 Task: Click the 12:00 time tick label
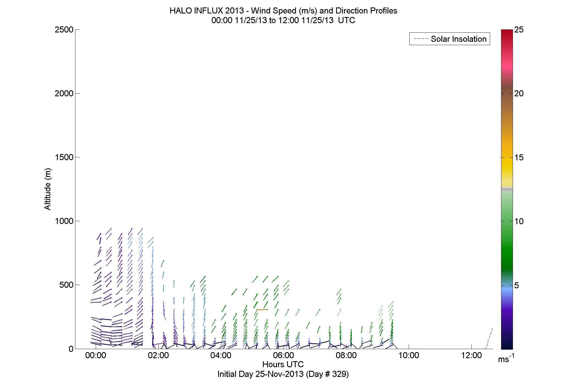pos(471,355)
